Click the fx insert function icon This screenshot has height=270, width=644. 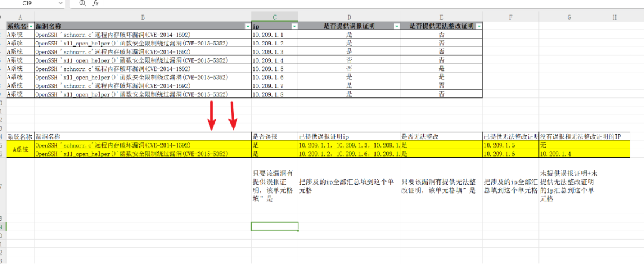click(x=95, y=4)
